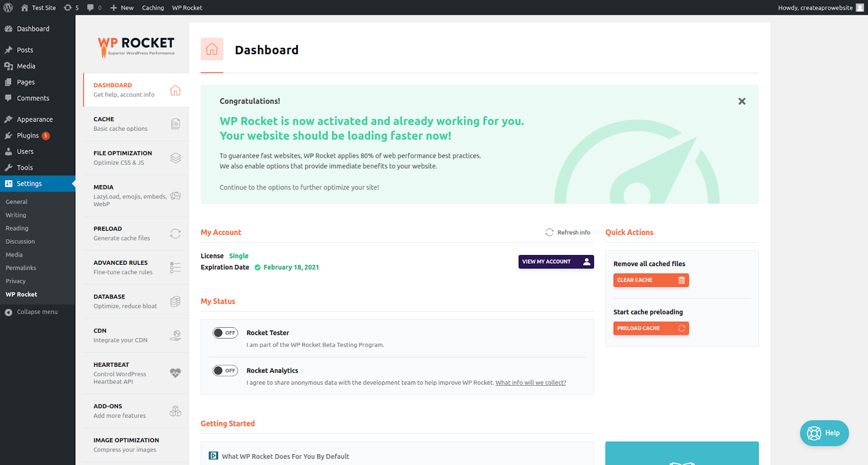Click the Clear Cache button
Image resolution: width=868 pixels, height=465 pixels.
tap(651, 280)
